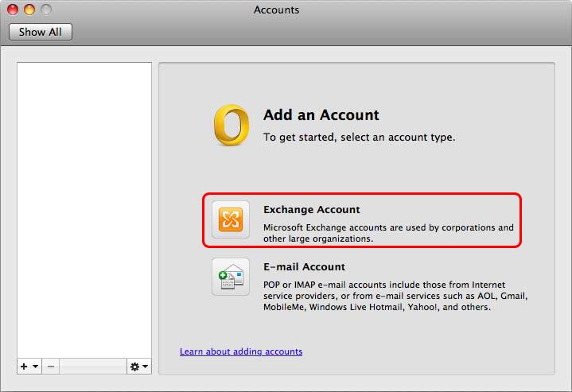This screenshot has width=572, height=392.
Task: Click the Add an Account title text
Action: coord(321,114)
